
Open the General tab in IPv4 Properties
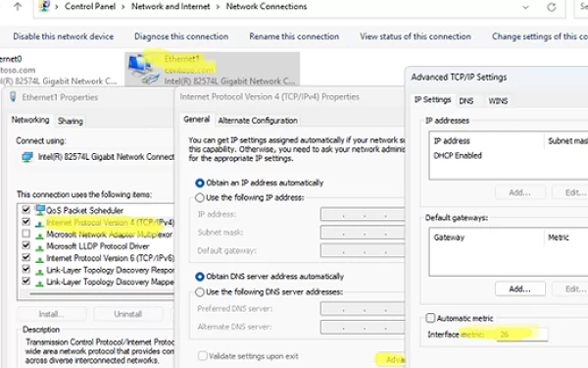point(197,120)
